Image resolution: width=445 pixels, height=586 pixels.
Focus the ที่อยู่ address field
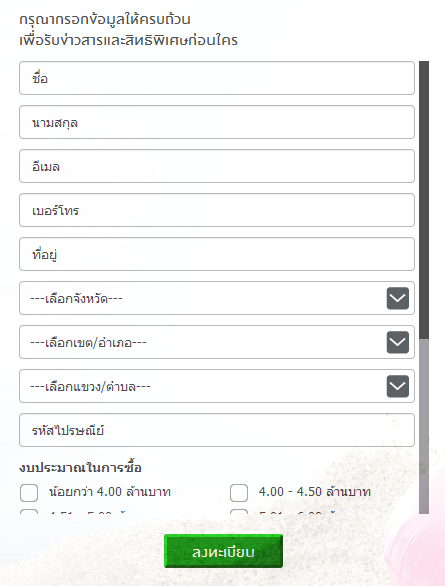(217, 254)
